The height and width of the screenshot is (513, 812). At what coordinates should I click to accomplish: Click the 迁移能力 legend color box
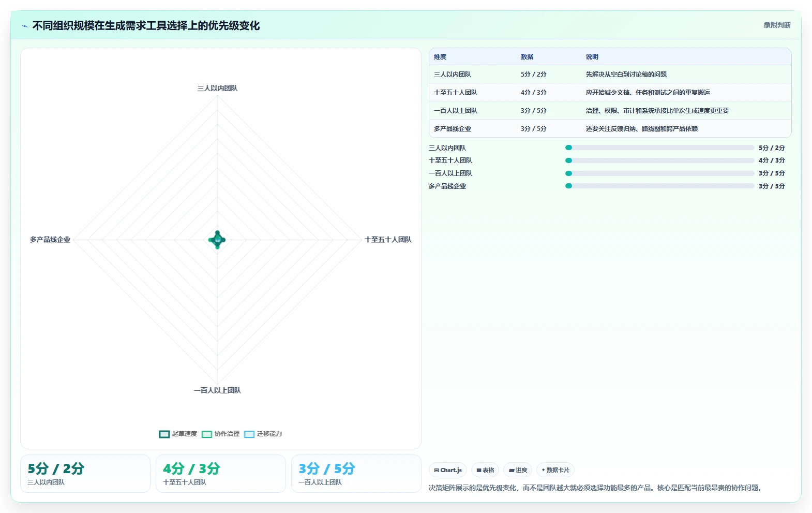(x=249, y=434)
